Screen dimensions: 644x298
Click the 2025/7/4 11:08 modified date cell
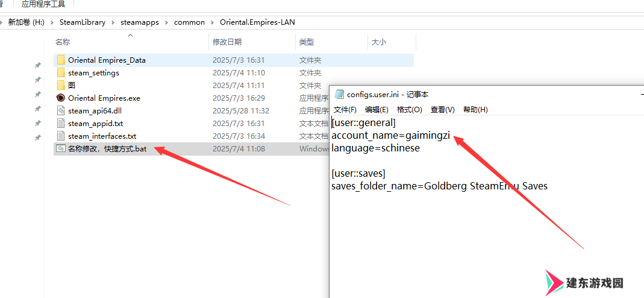(x=239, y=149)
